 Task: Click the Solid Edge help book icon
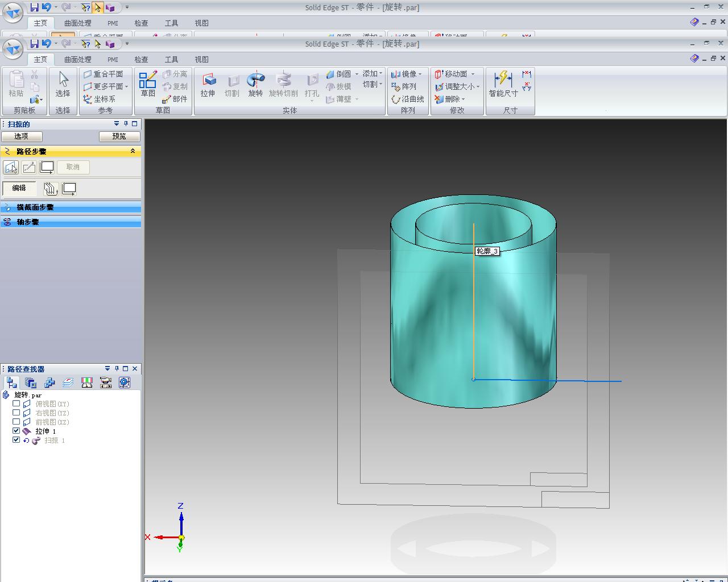click(x=694, y=58)
